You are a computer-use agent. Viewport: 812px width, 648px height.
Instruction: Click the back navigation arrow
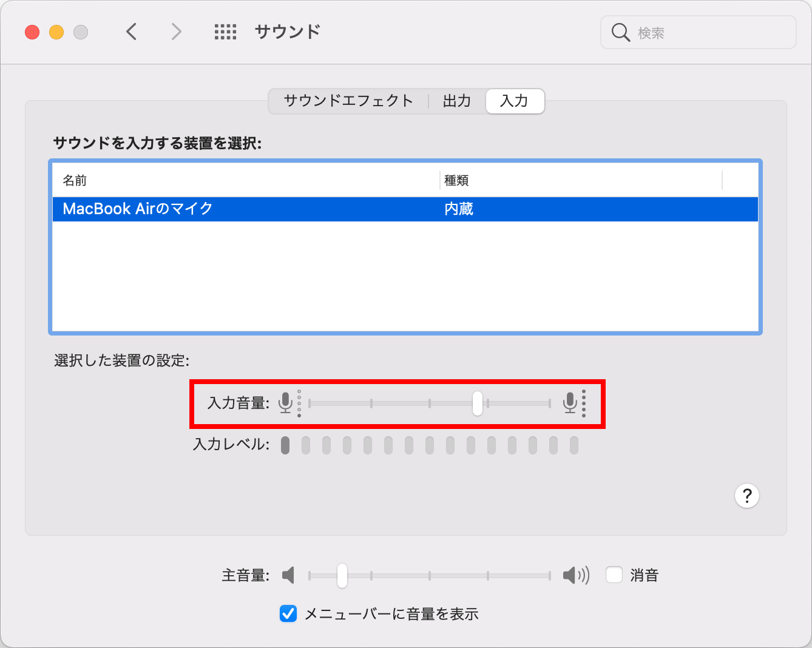[131, 32]
